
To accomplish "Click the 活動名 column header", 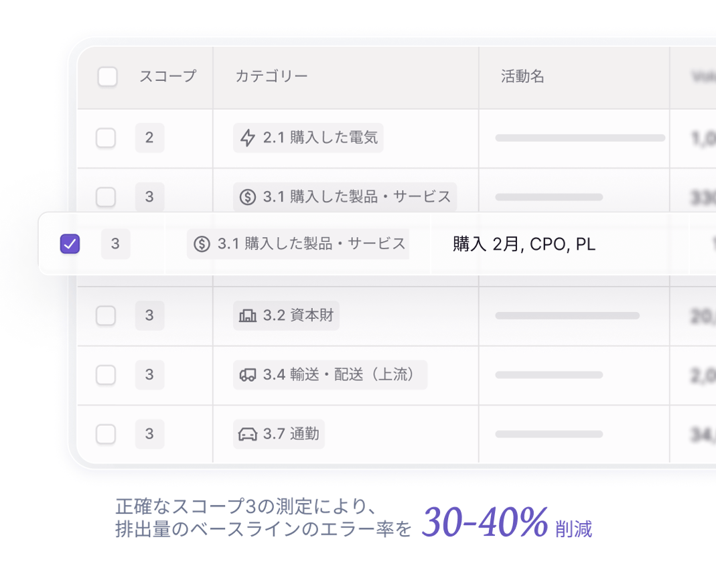I will [x=522, y=76].
